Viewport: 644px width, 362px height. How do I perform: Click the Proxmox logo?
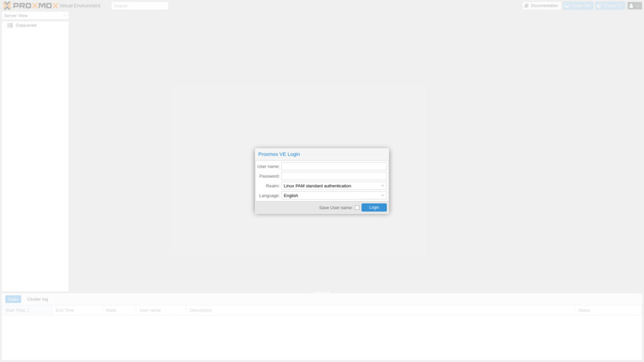pyautogui.click(x=30, y=6)
